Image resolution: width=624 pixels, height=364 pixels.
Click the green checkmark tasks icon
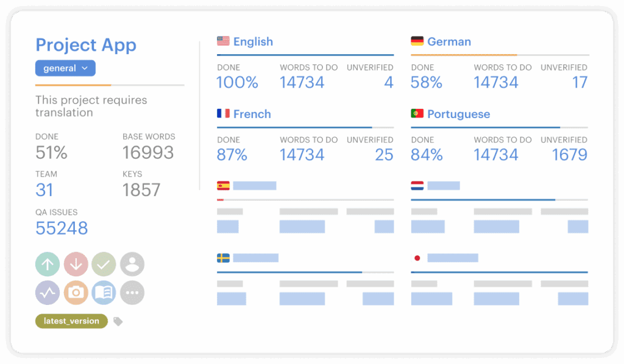coord(104,265)
